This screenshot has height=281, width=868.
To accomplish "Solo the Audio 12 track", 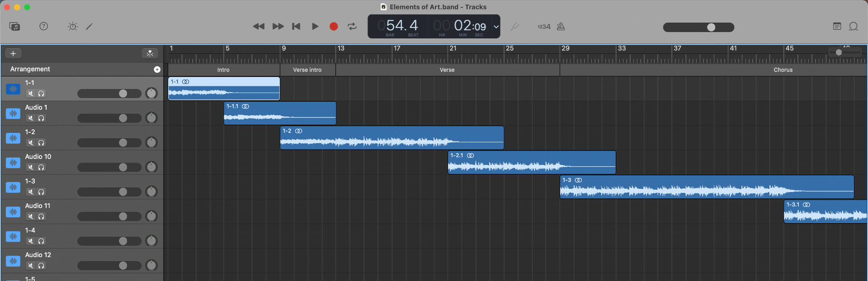I will click(41, 266).
